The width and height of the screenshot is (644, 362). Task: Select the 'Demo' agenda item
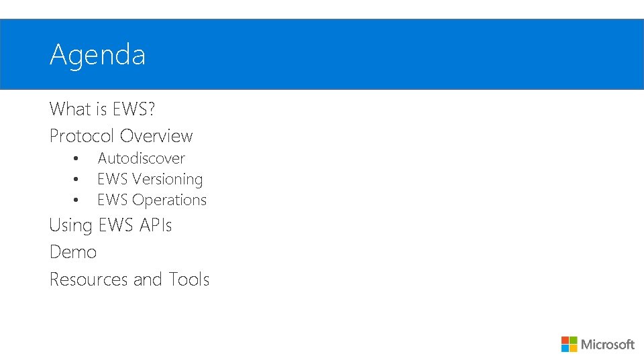[x=73, y=252]
